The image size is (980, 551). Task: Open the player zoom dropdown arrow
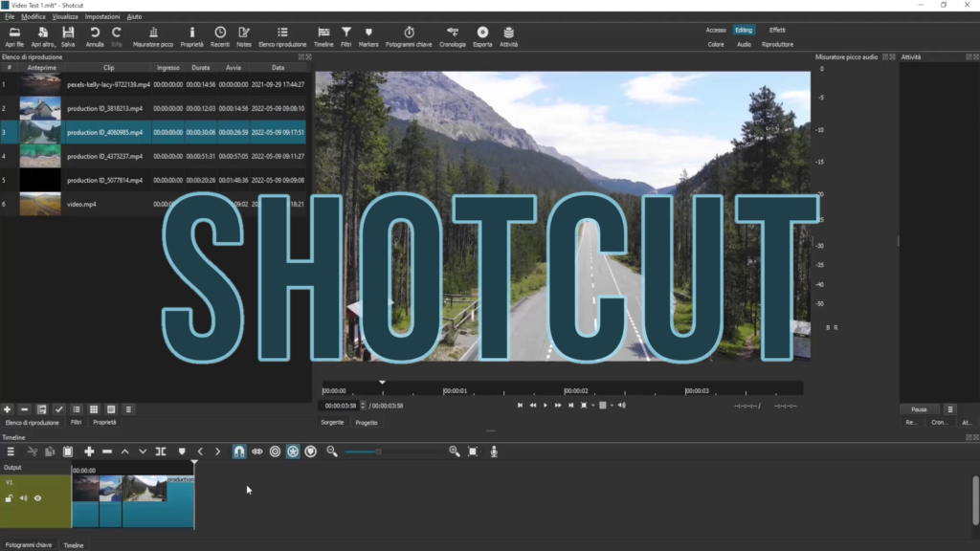593,406
